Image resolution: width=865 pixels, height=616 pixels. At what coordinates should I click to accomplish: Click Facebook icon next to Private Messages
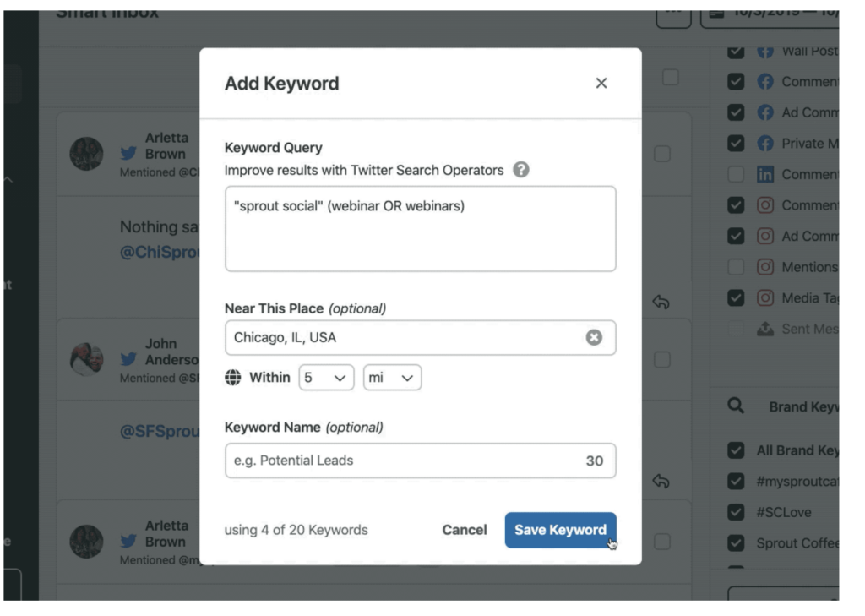point(764,144)
